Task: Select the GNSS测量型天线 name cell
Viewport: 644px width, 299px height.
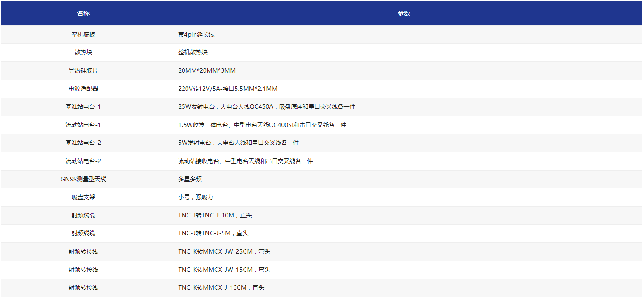Action: [x=83, y=179]
